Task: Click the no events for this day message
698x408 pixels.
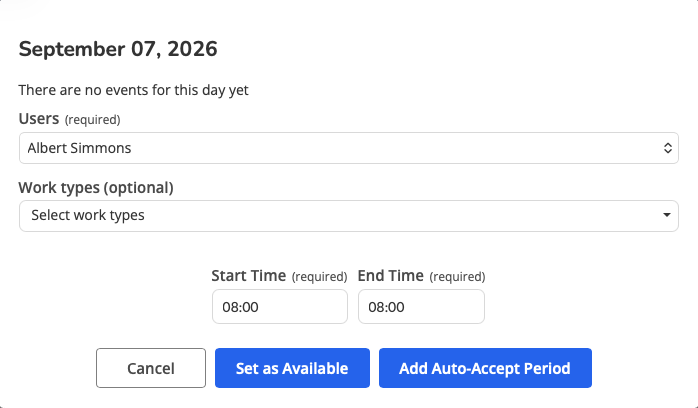Action: coord(134,90)
